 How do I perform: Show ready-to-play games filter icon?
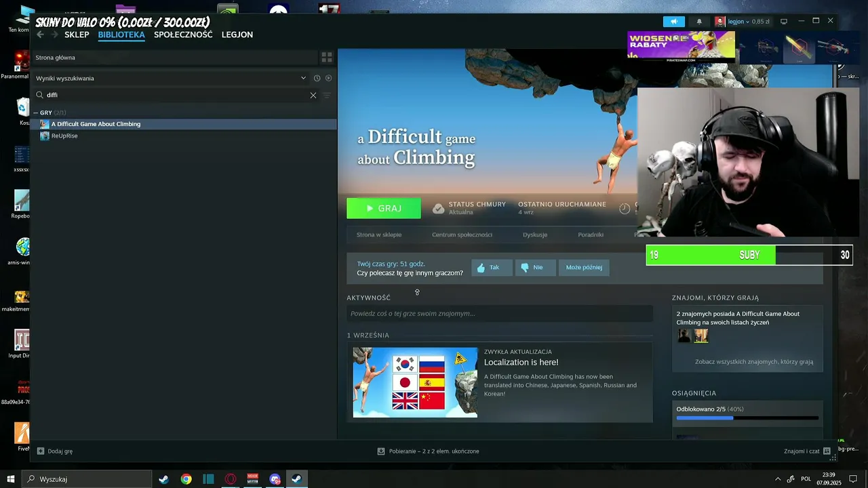328,78
